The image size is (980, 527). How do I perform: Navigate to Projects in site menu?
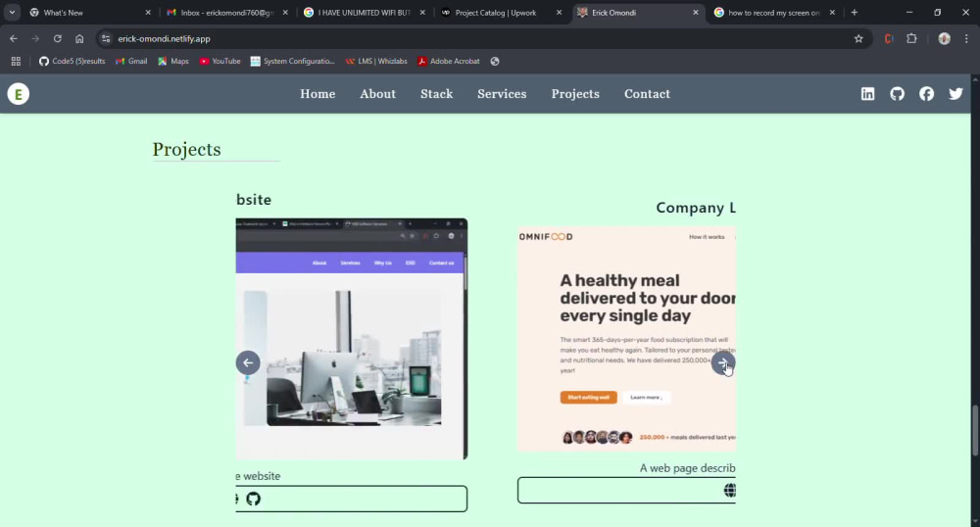click(575, 94)
